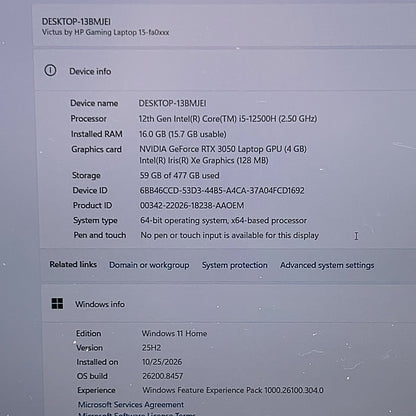Image resolution: width=416 pixels, height=416 pixels.
Task: Click the 'Installed RAM' field label
Action: 97,134
